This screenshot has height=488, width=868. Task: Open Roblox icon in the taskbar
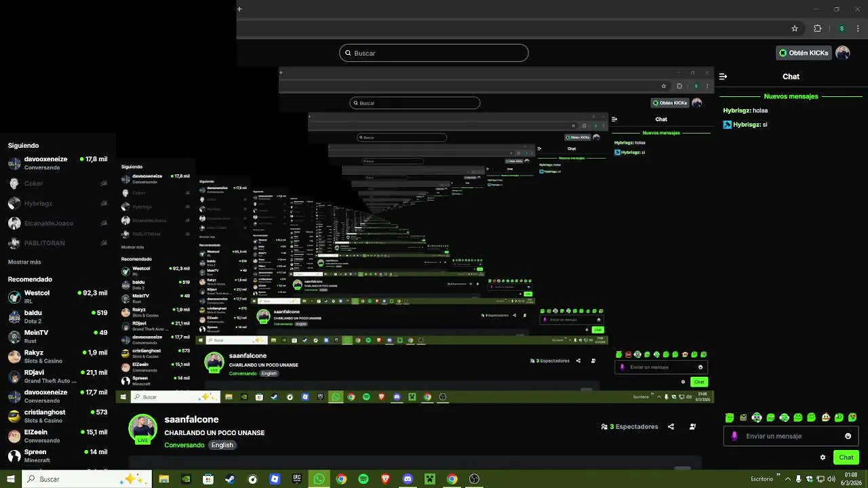(275, 479)
